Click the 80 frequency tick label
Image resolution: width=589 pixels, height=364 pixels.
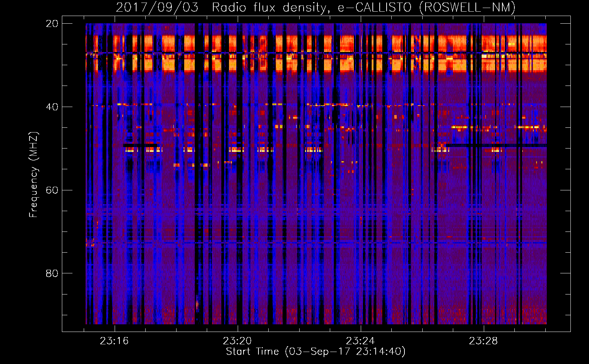[x=52, y=273]
